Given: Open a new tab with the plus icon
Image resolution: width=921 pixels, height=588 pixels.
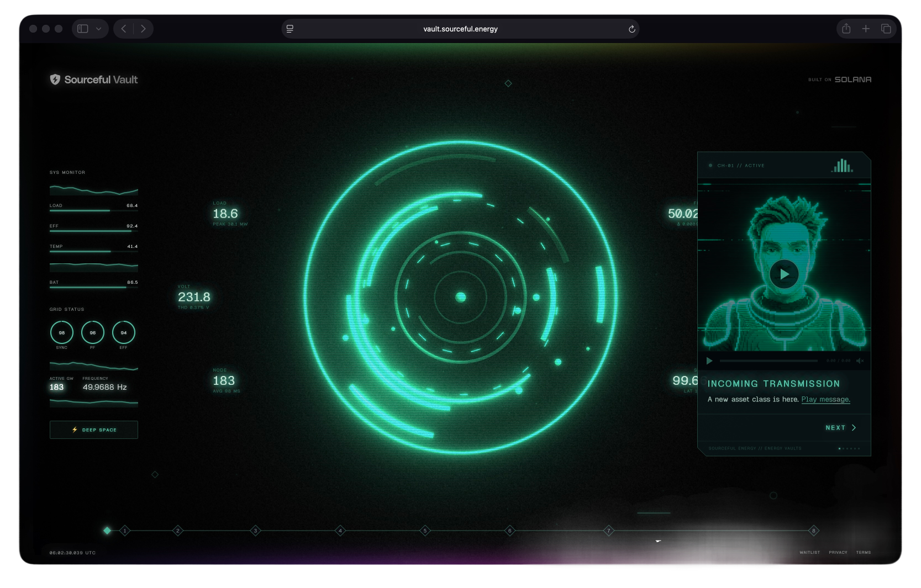Looking at the screenshot, I should [866, 29].
